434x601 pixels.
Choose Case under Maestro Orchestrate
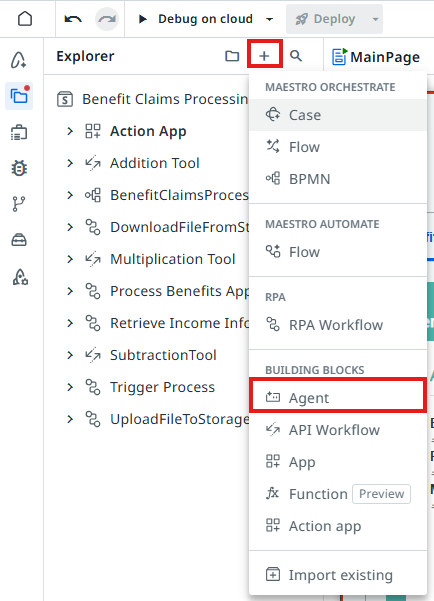338,115
